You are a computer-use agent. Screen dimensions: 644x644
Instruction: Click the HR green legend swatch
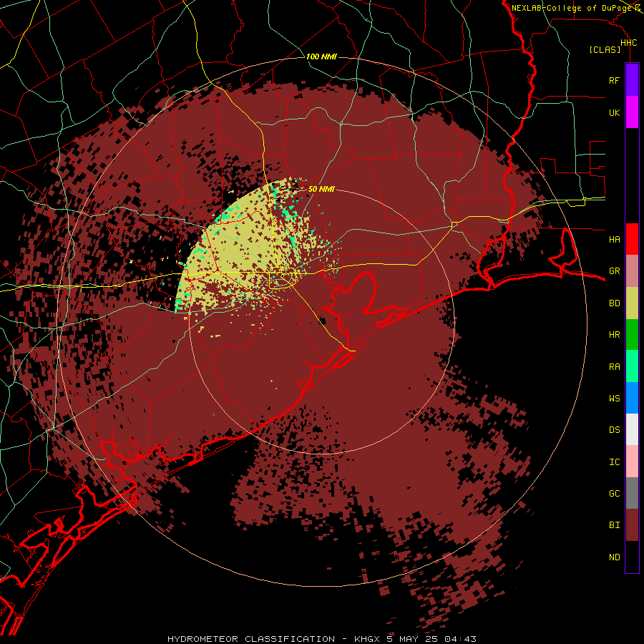(x=632, y=335)
